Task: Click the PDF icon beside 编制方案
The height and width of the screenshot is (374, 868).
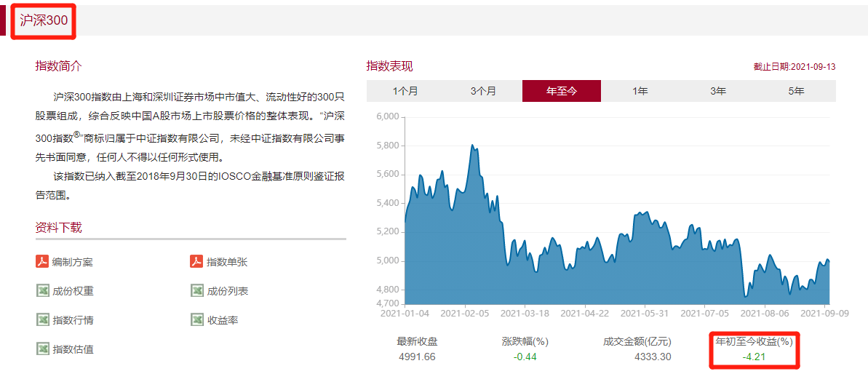Action: tap(42, 262)
